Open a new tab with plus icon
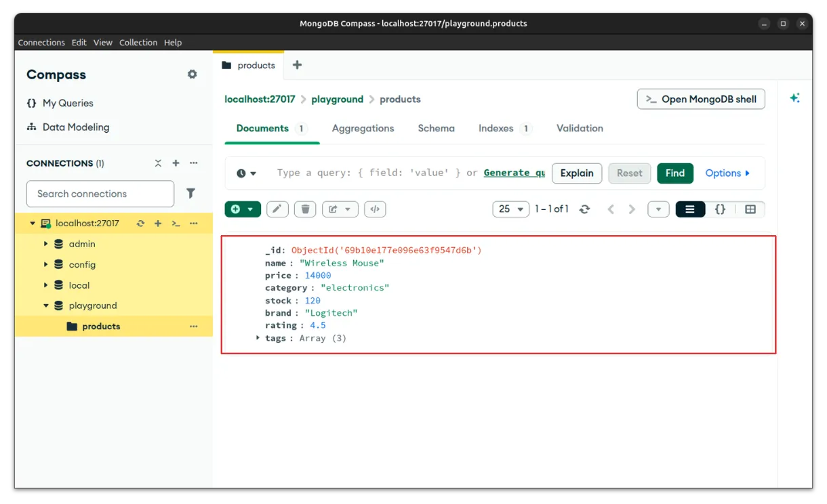The height and width of the screenshot is (504, 827). pyautogui.click(x=297, y=65)
